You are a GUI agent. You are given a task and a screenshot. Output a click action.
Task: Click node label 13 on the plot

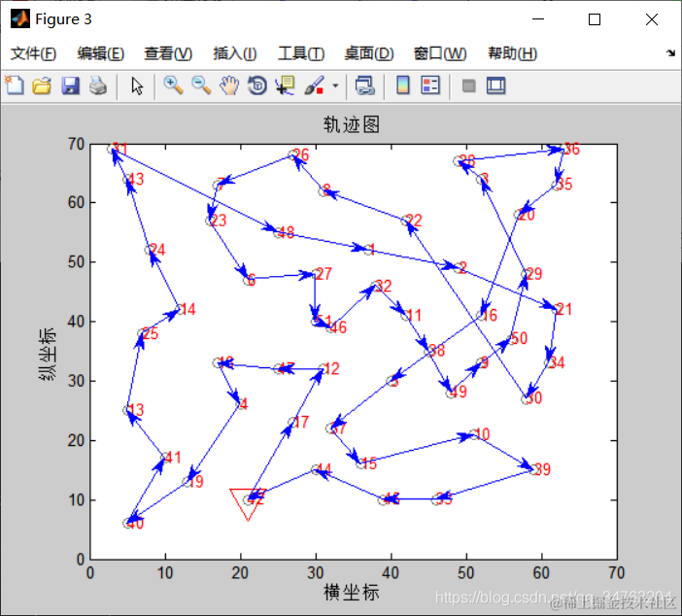[x=135, y=410]
